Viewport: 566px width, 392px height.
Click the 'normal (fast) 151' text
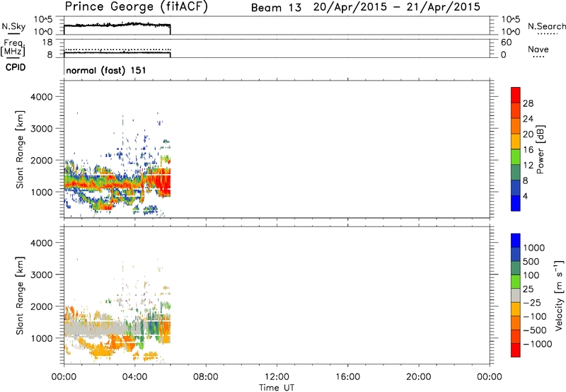[106, 70]
